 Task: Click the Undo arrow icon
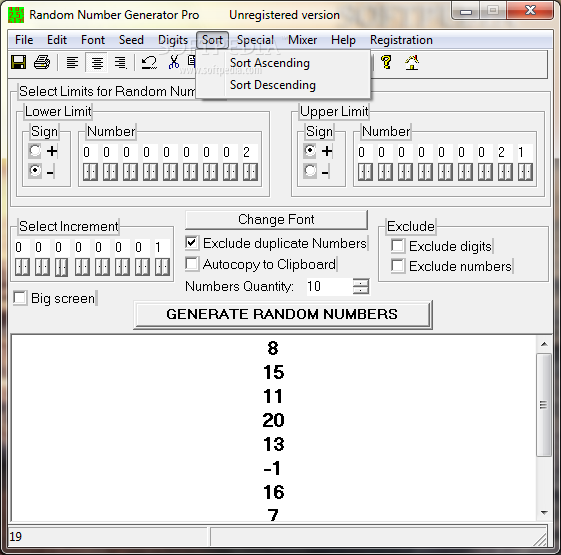pos(149,63)
